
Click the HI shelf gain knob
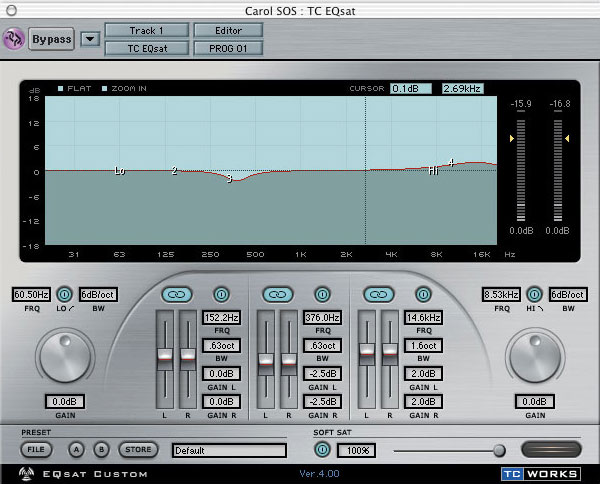click(x=535, y=357)
